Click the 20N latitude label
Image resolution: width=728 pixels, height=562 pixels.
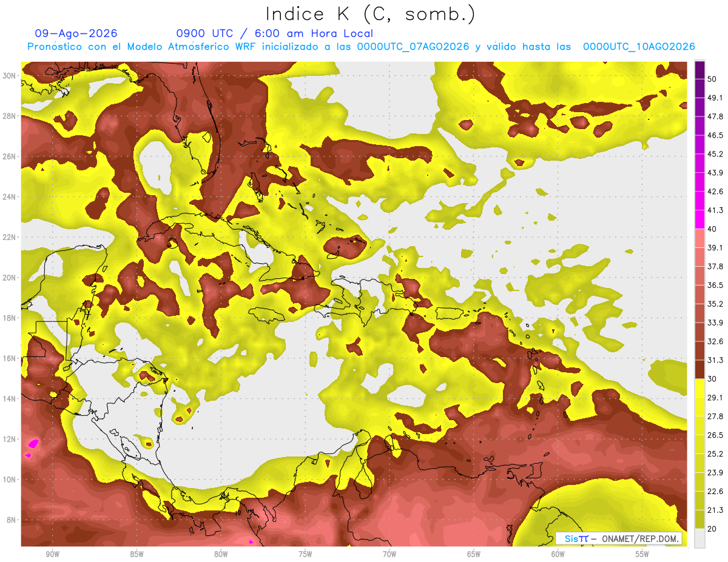tap(10, 278)
